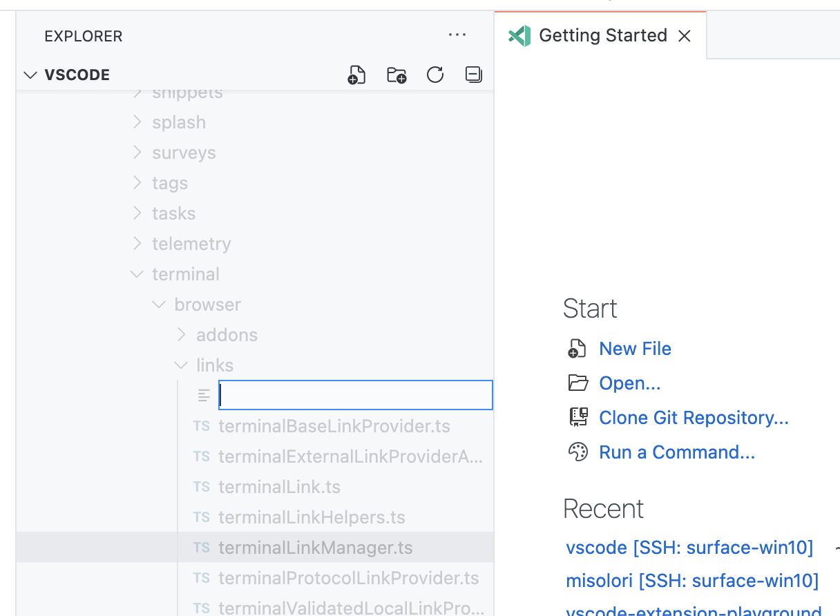Image resolution: width=840 pixels, height=616 pixels.
Task: Click the file icon beside the new file input
Action: point(203,395)
